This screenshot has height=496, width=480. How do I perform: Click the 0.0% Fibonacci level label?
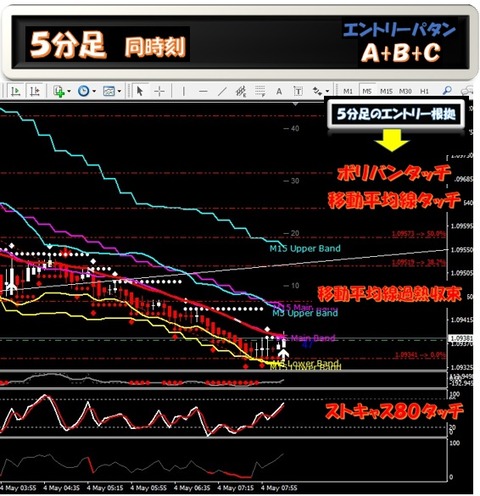pyautogui.click(x=420, y=355)
